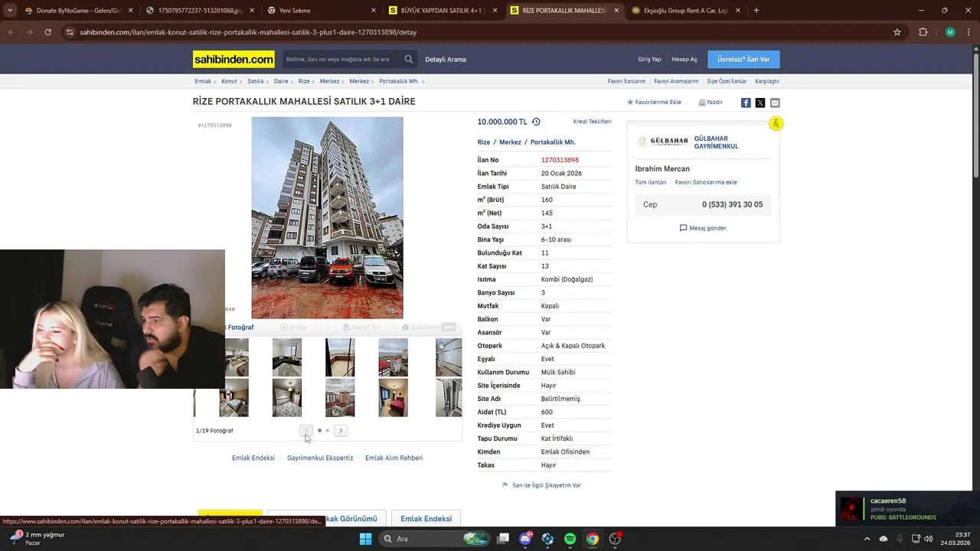The width and height of the screenshot is (980, 551).
Task: Switch to 'Ekşioğlu Group Rent A Car' tab
Action: 685,11
